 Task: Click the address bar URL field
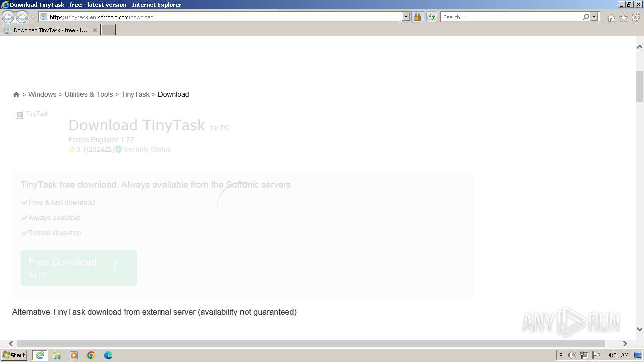[x=225, y=17]
